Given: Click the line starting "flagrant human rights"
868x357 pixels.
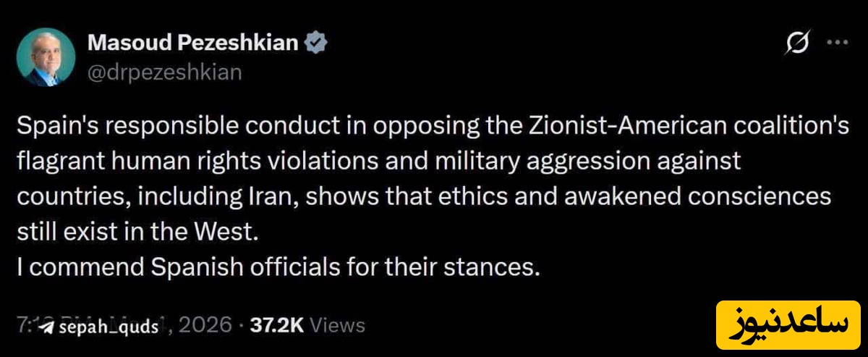Looking at the screenshot, I should pos(378,161).
